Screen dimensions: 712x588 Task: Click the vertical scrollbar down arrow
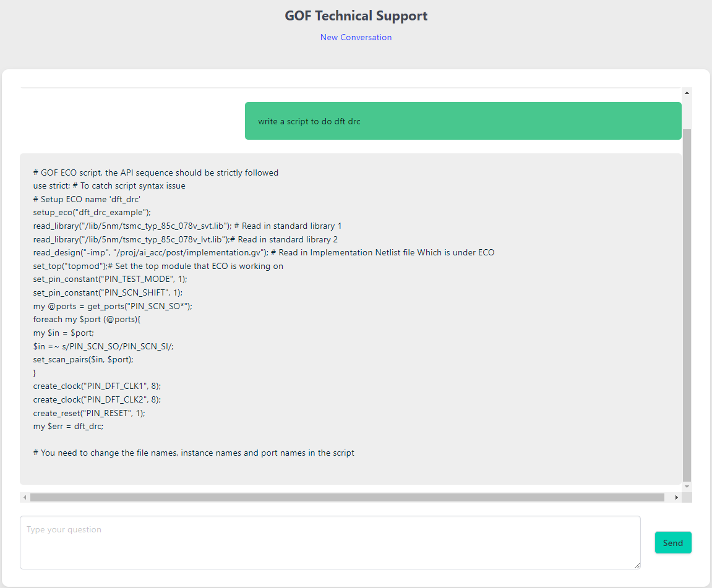[687, 487]
